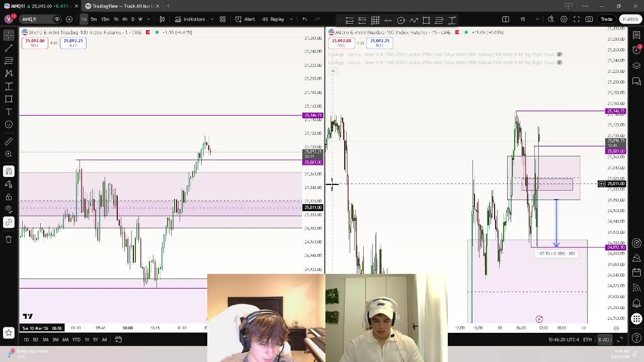Select the path line favorite drawing tool
The height and width of the screenshot is (362, 644).
414,21
